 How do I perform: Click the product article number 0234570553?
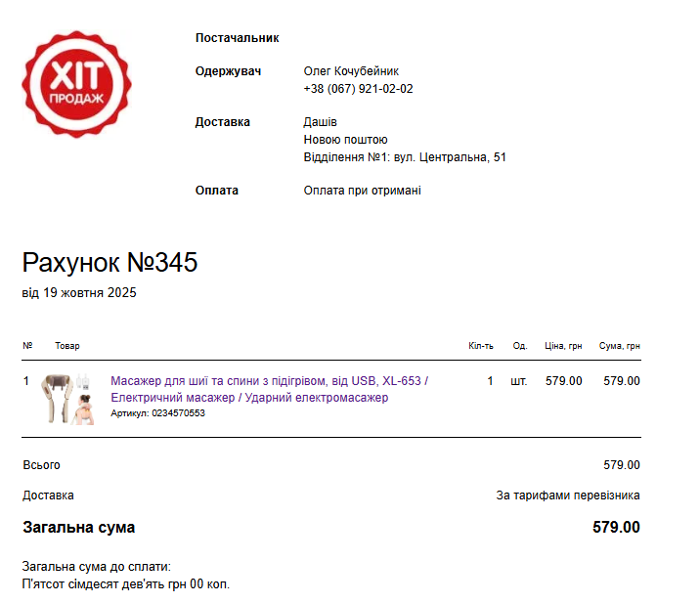[x=178, y=413]
